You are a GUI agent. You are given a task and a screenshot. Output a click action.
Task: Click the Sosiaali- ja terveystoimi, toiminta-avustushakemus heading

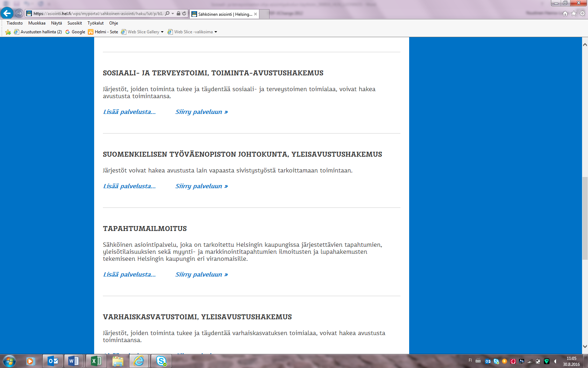pos(213,73)
